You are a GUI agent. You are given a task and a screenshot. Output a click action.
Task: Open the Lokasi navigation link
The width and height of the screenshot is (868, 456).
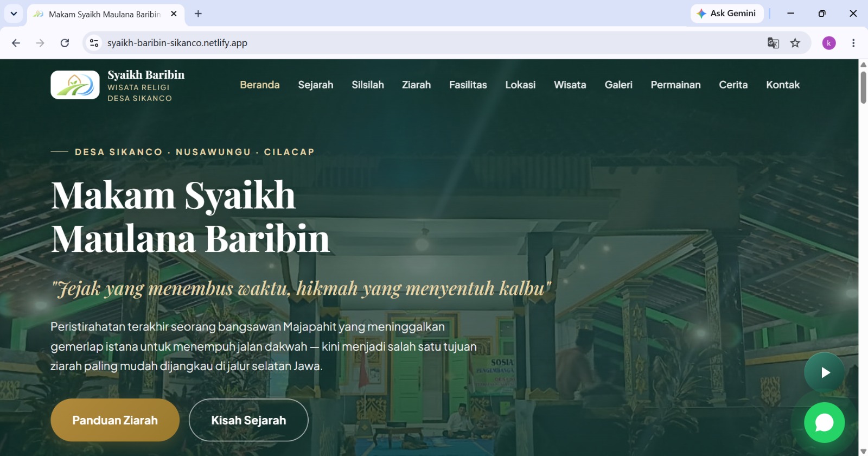(x=520, y=85)
